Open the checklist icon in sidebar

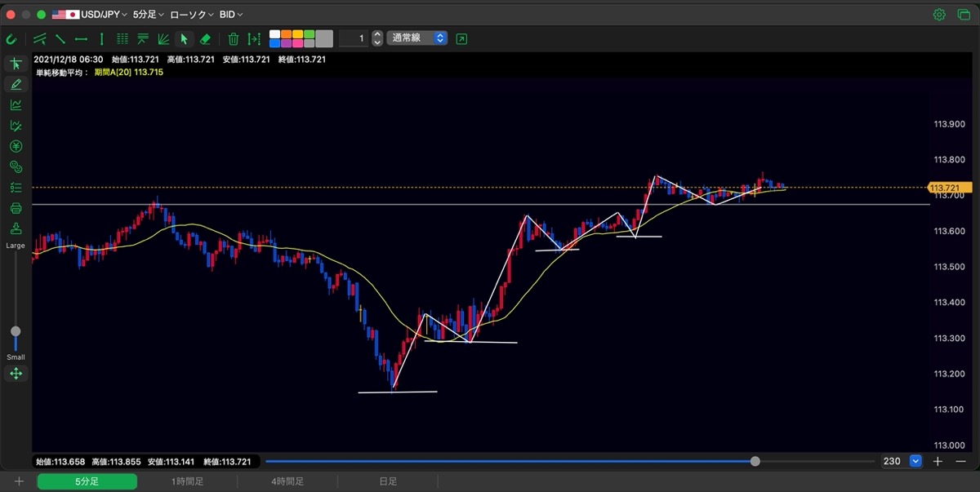pos(16,188)
